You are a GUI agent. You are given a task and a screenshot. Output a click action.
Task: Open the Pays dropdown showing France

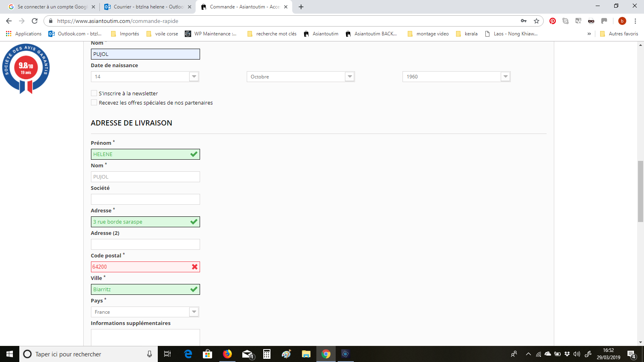coord(145,312)
